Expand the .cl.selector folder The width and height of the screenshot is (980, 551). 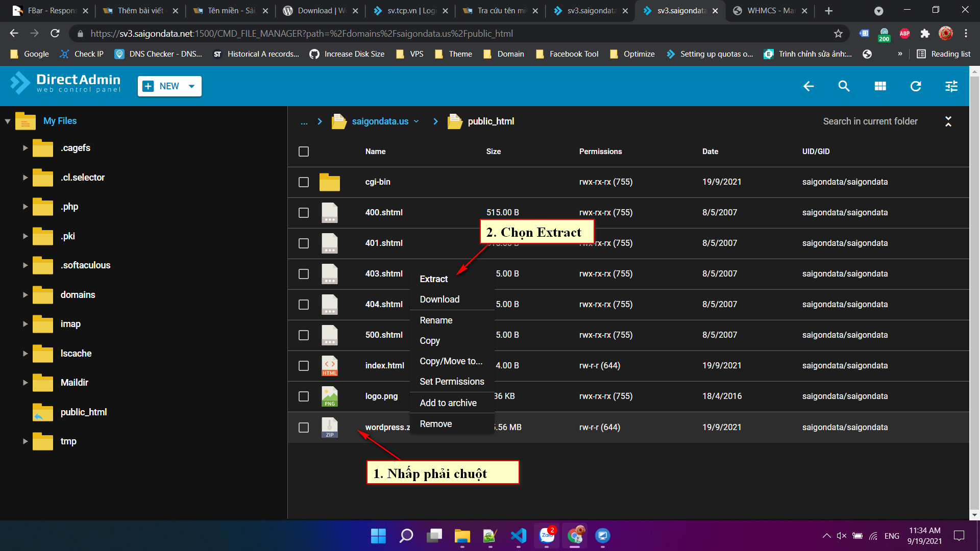(25, 178)
